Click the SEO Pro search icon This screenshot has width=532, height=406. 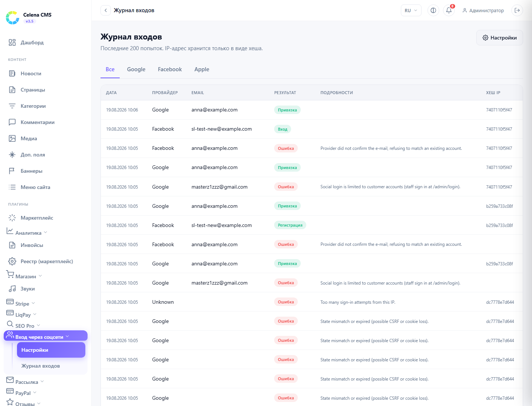point(10,324)
